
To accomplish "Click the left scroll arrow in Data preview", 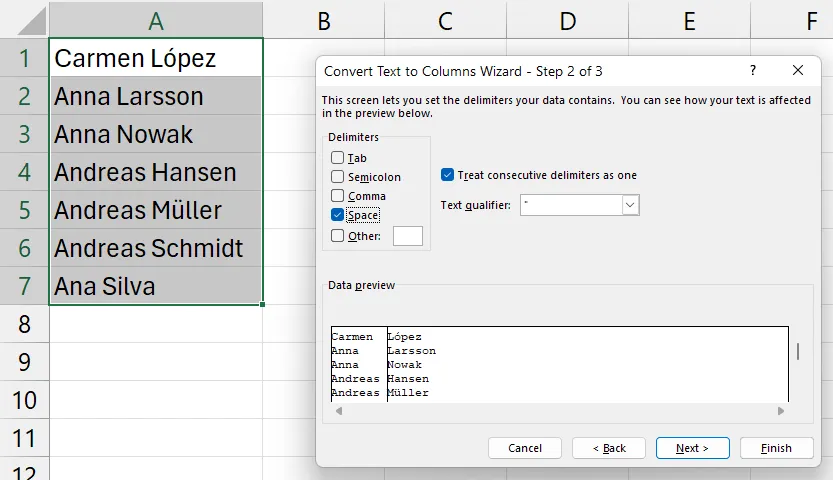I will [x=339, y=411].
